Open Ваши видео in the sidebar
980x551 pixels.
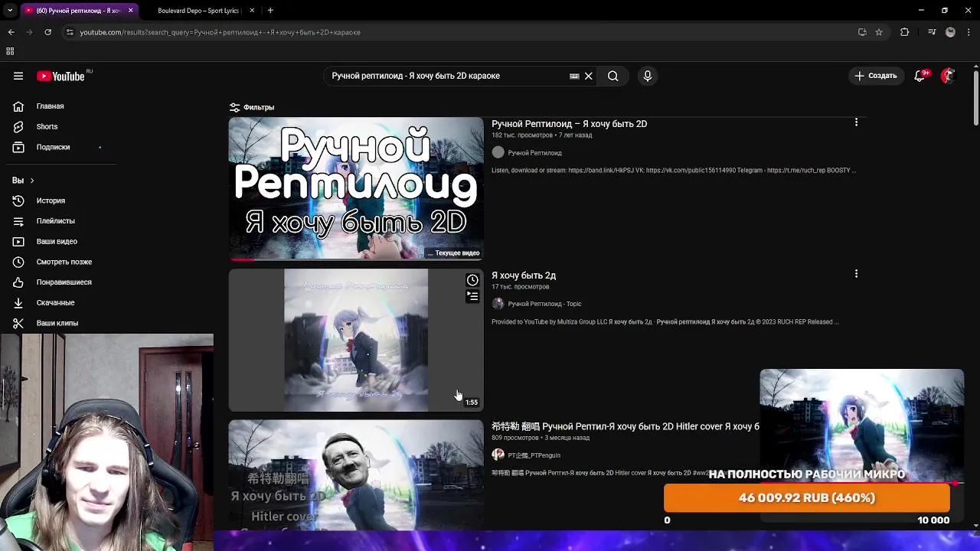[57, 241]
